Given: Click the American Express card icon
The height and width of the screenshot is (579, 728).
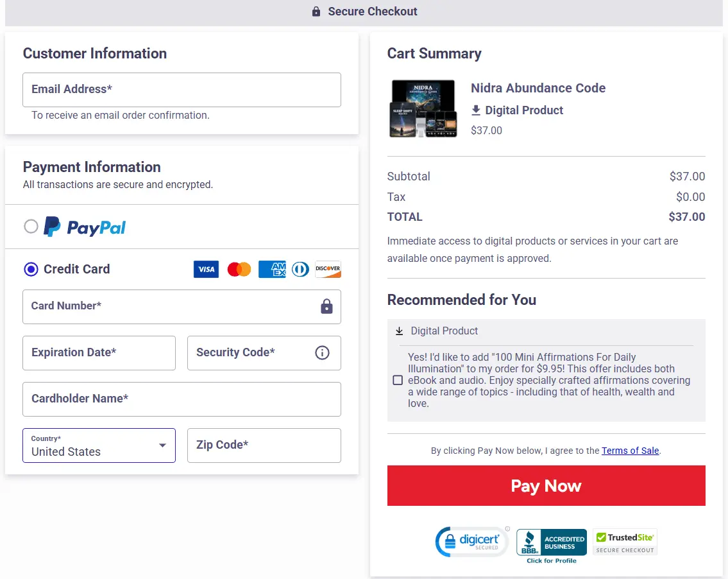Looking at the screenshot, I should 272,269.
